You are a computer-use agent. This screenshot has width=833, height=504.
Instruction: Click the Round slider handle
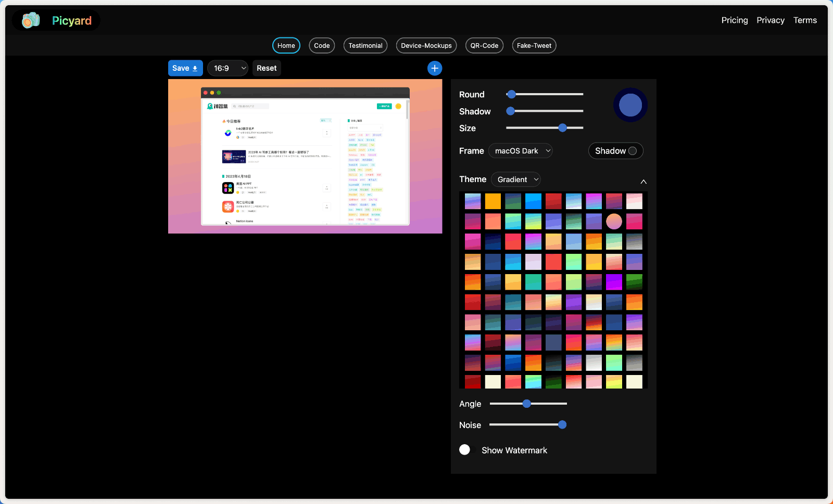[511, 94]
